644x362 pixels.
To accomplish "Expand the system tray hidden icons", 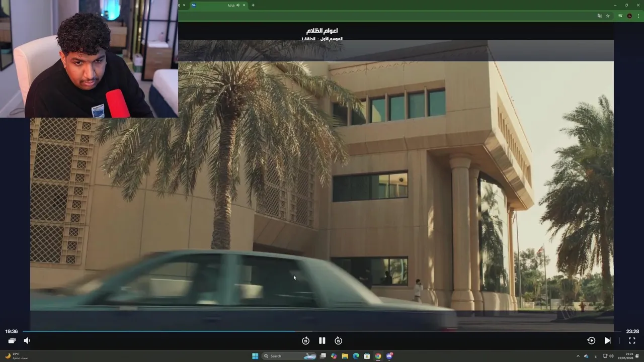I will [578, 356].
